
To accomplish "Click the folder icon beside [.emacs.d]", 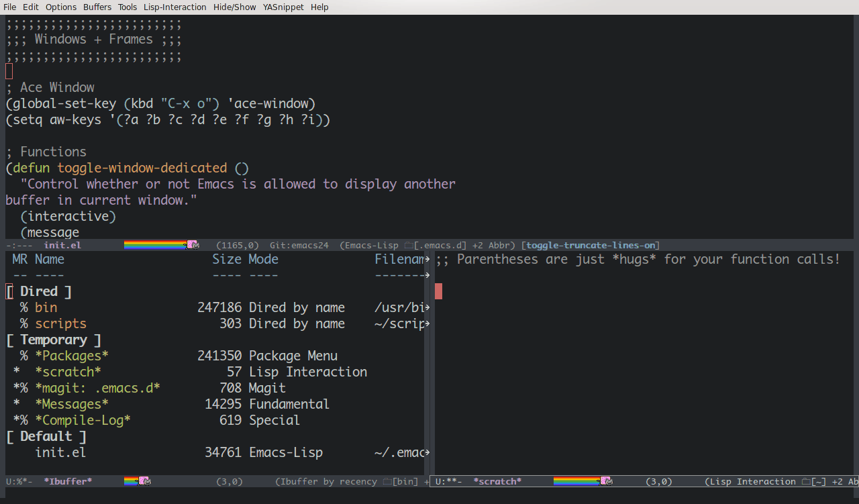I will point(409,245).
